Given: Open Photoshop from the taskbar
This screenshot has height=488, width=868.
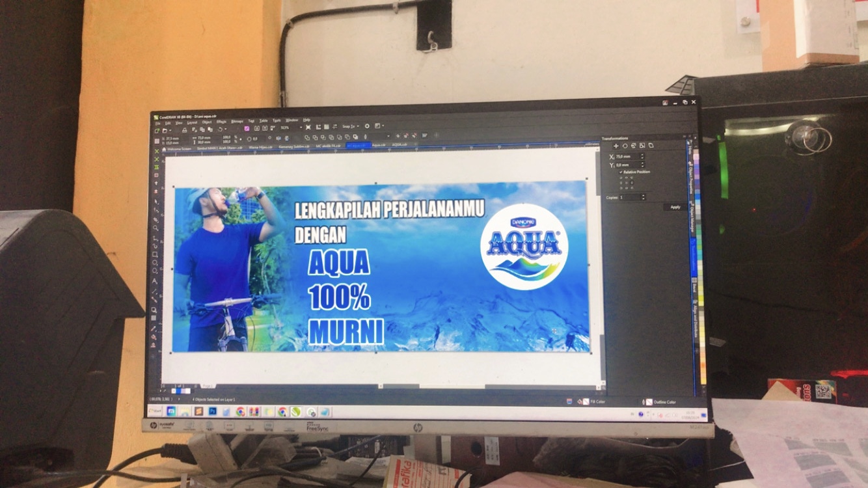Looking at the screenshot, I should (x=212, y=411).
